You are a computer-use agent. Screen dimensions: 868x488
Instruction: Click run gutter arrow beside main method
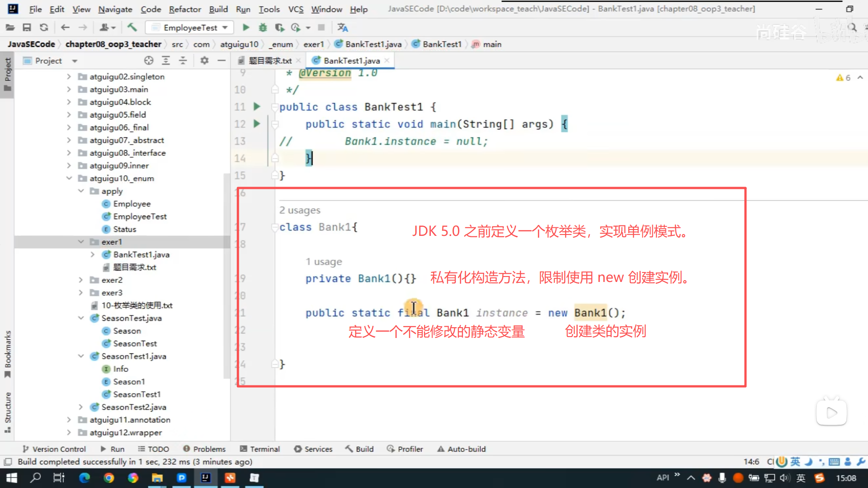pos(257,124)
